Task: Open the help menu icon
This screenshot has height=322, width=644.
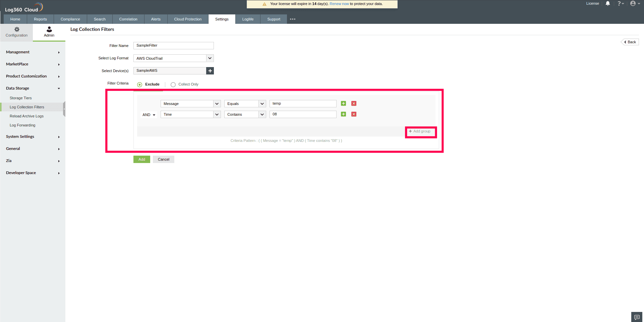Action: (620, 3)
